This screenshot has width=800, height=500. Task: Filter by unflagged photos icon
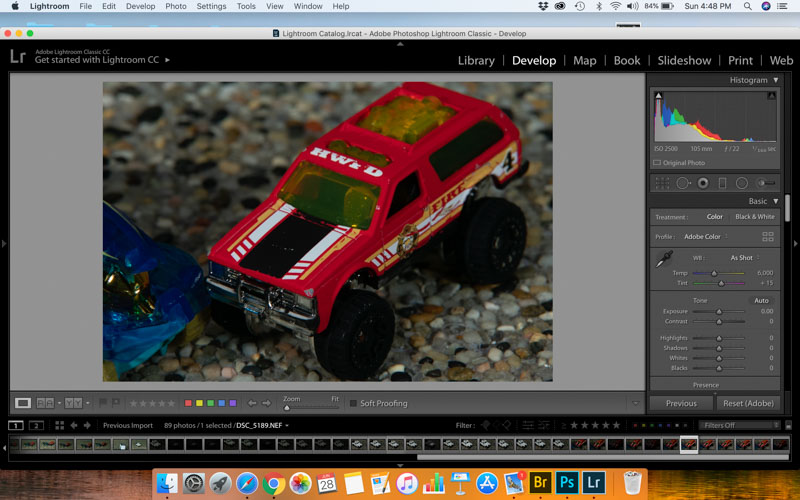tap(496, 425)
